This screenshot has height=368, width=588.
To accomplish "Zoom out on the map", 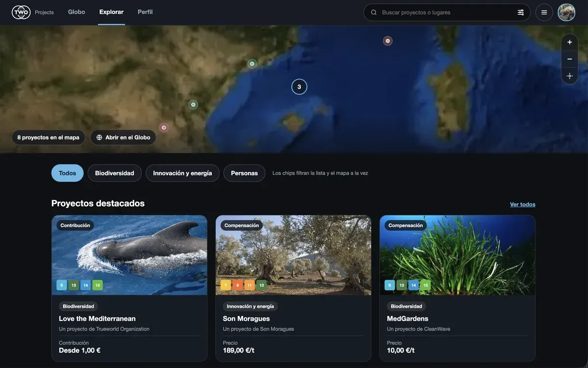I will pos(569,59).
